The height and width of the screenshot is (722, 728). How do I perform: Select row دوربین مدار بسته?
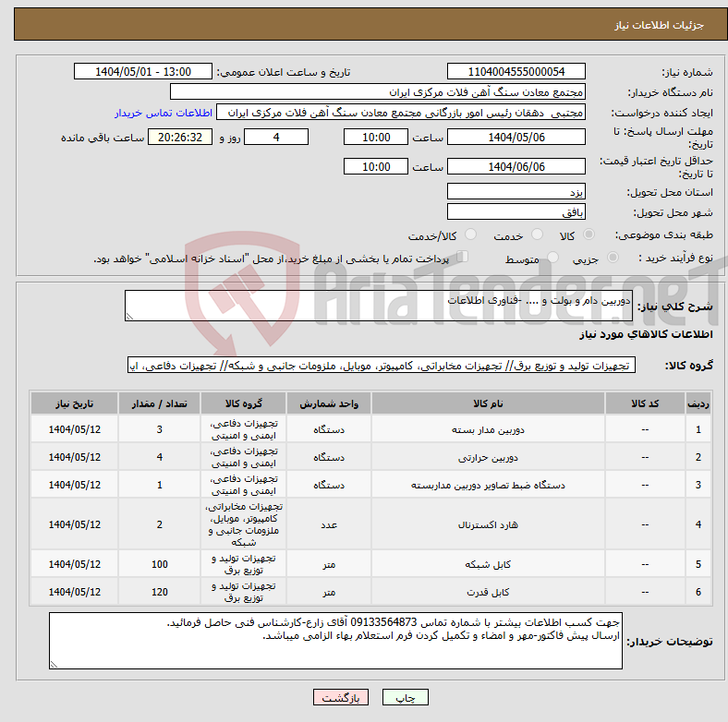point(371,429)
